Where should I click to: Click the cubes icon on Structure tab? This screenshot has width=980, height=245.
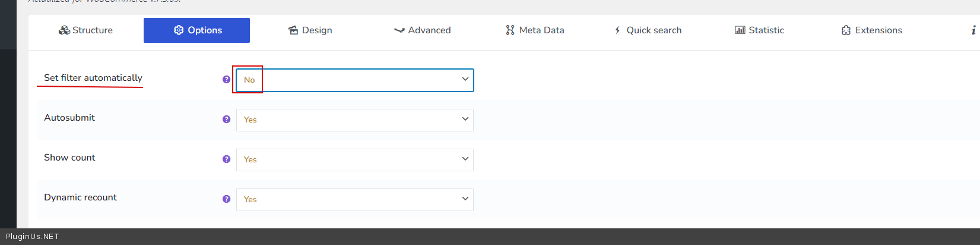click(64, 30)
